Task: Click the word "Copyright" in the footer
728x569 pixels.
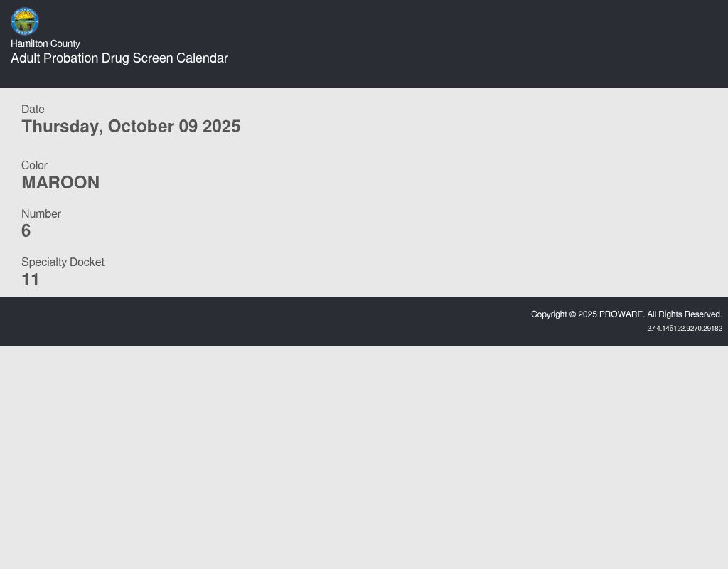Action: point(549,314)
